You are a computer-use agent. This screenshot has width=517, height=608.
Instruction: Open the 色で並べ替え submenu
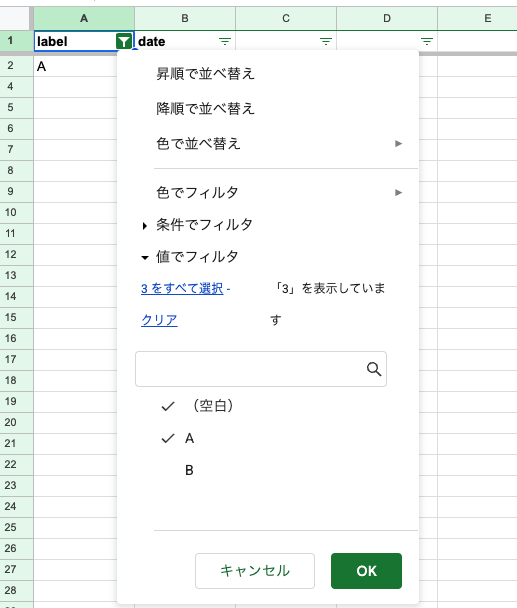click(279, 143)
